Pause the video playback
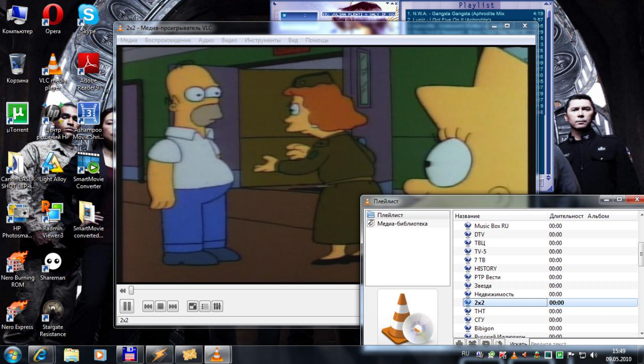644x364 pixels. pos(127,306)
